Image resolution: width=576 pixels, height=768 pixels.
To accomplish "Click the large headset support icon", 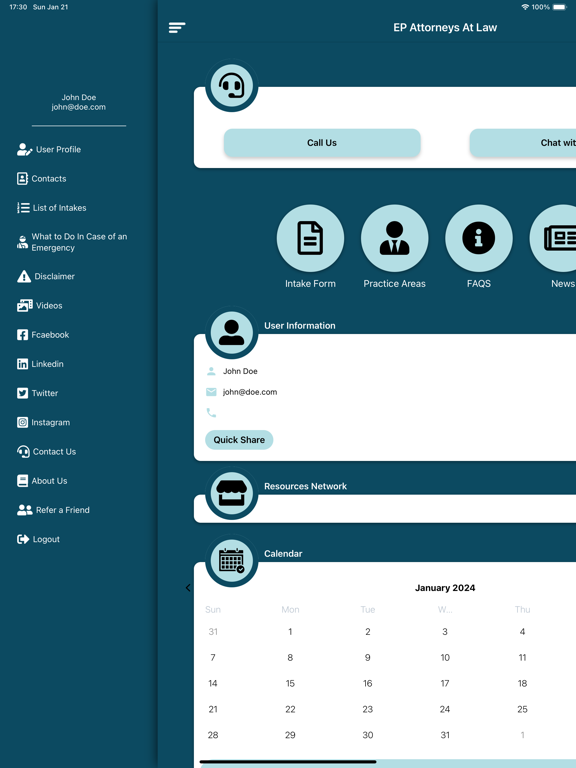I will tap(231, 86).
